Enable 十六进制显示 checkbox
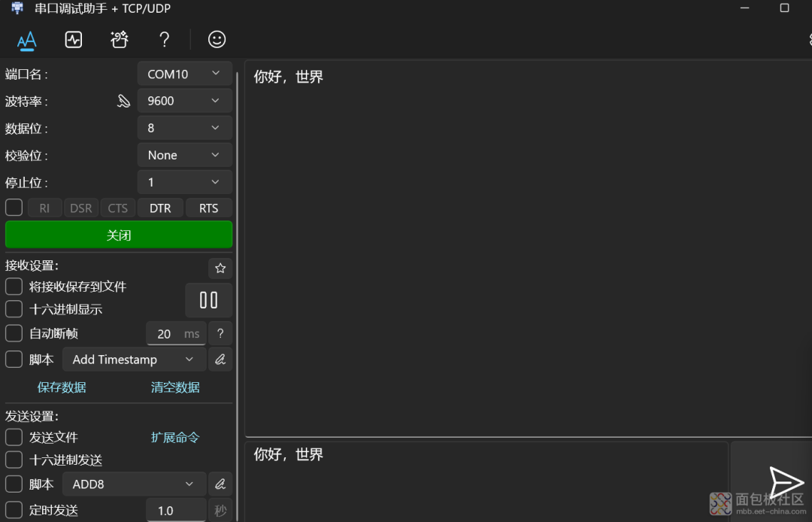Viewport: 812px width, 522px height. (14, 309)
